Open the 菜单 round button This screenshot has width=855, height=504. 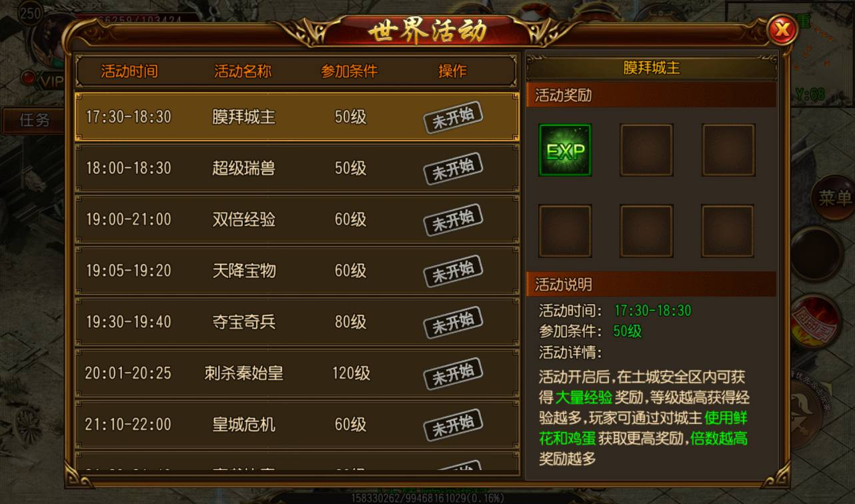tap(834, 198)
